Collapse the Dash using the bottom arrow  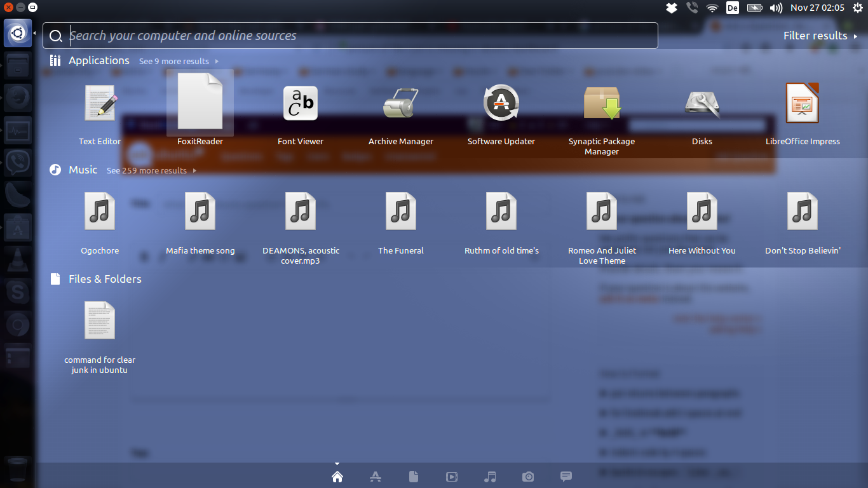337,463
